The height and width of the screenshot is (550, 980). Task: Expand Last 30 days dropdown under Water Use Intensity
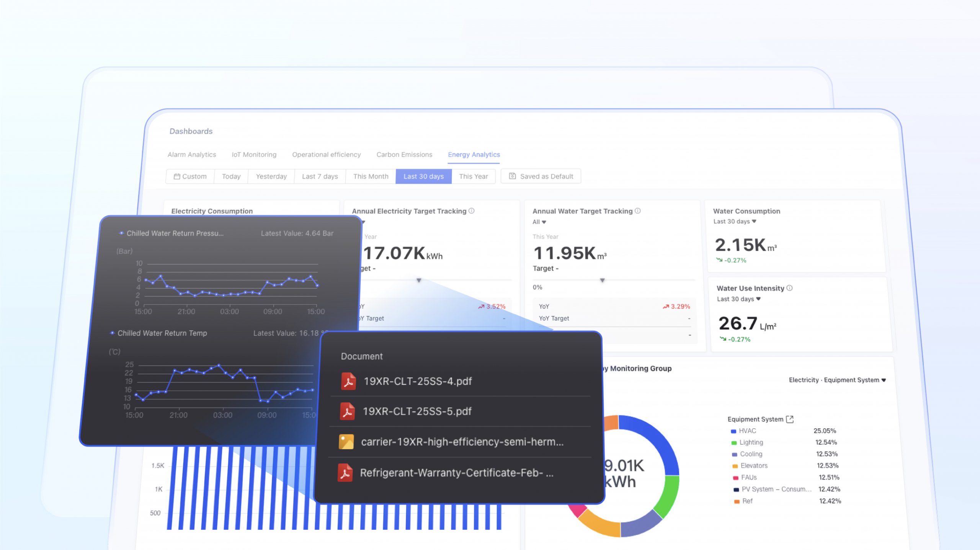739,299
